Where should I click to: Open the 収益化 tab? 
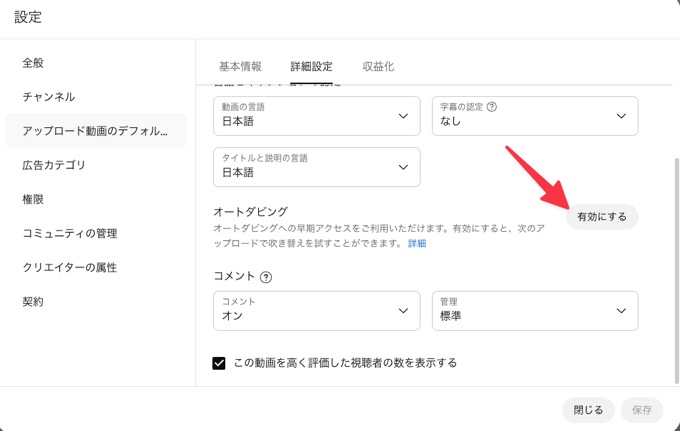(x=378, y=66)
